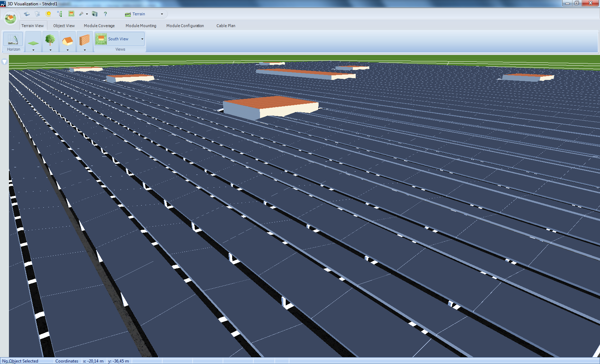Image resolution: width=600 pixels, height=364 pixels.
Task: Expand the dropdown under the tree icon
Action: point(50,50)
